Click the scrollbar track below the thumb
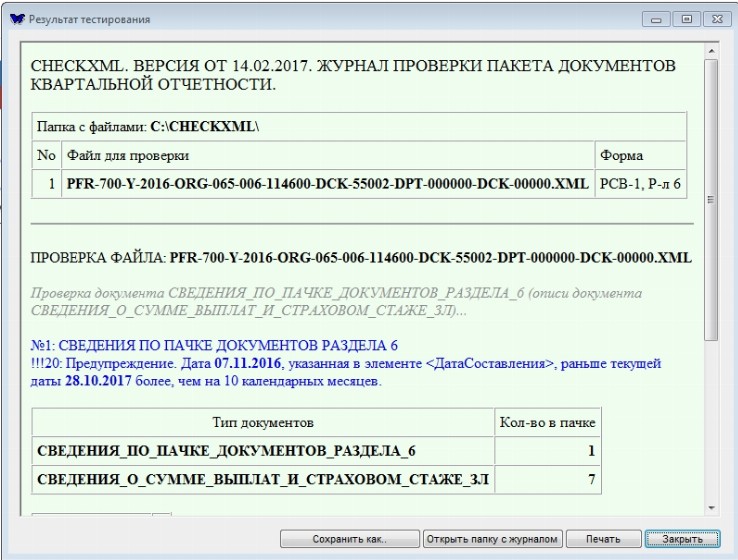Image resolution: width=738 pixels, height=560 pixels. click(x=711, y=420)
